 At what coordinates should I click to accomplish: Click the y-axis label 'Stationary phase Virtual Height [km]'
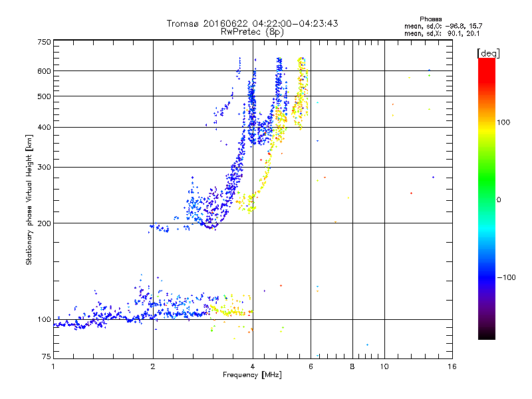pyautogui.click(x=29, y=200)
